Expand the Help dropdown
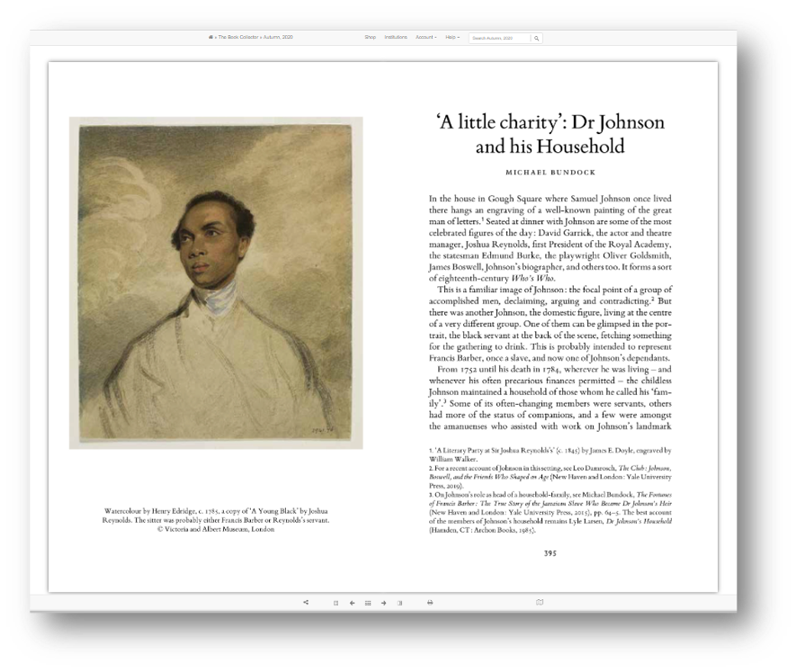 452,37
